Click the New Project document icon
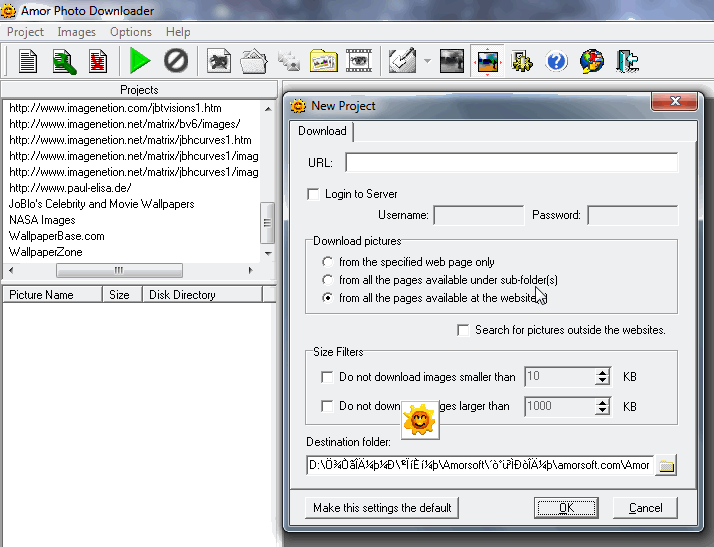 coord(28,61)
